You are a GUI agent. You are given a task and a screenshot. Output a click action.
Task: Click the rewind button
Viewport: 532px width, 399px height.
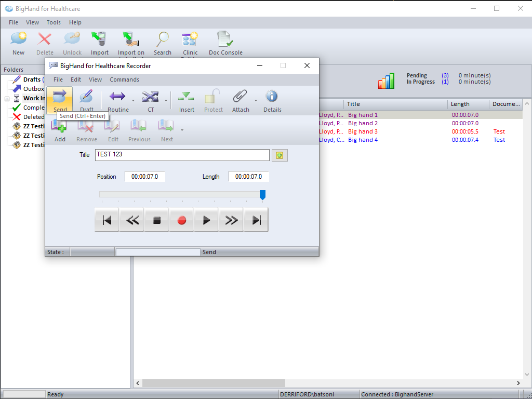point(131,220)
